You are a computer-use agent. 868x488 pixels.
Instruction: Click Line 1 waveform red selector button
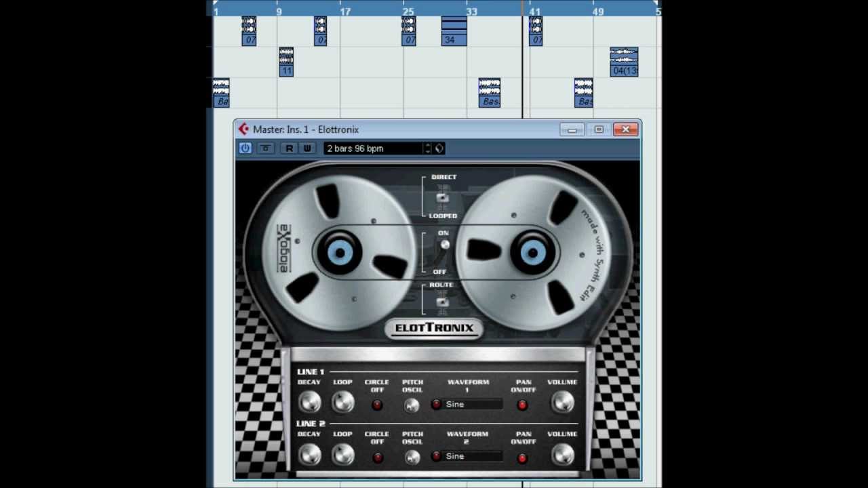coord(436,404)
